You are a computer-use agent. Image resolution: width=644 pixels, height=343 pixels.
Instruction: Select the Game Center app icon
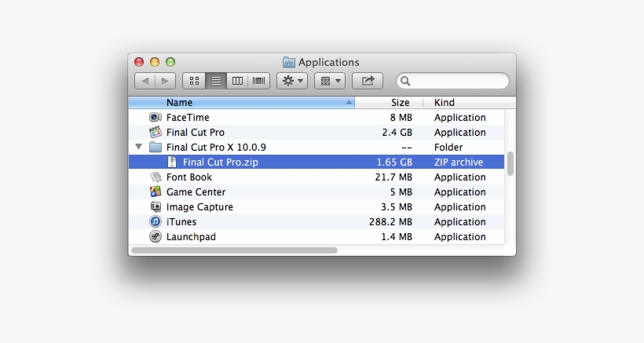coord(156,192)
